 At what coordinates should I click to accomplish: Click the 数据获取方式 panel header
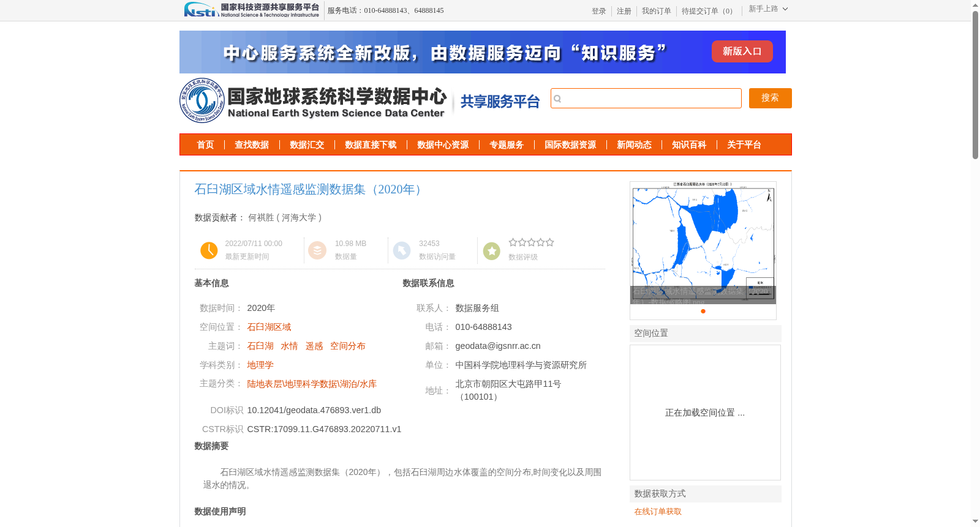(x=706, y=494)
